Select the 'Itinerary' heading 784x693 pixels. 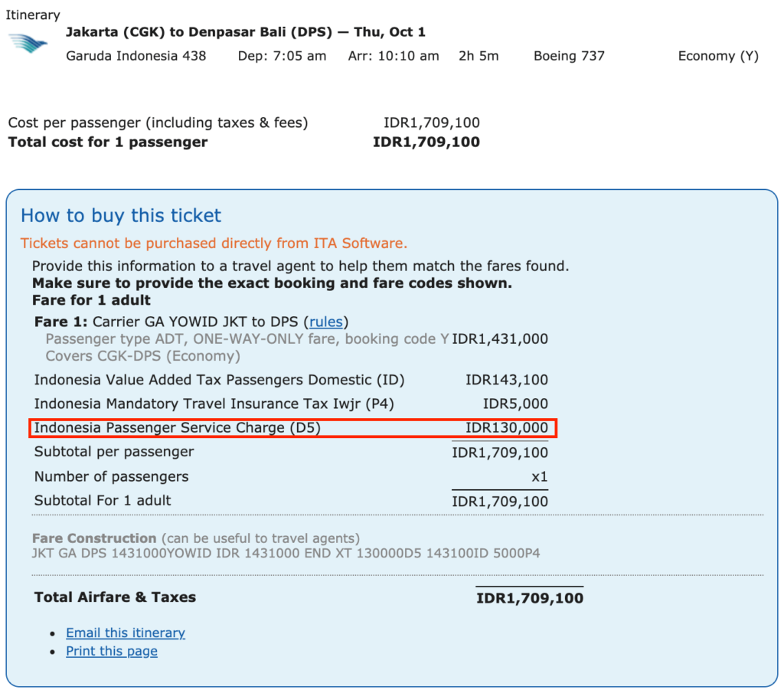click(x=33, y=15)
